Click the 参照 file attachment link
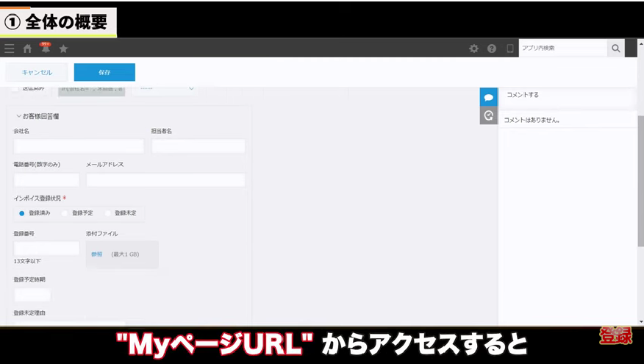 click(96, 254)
